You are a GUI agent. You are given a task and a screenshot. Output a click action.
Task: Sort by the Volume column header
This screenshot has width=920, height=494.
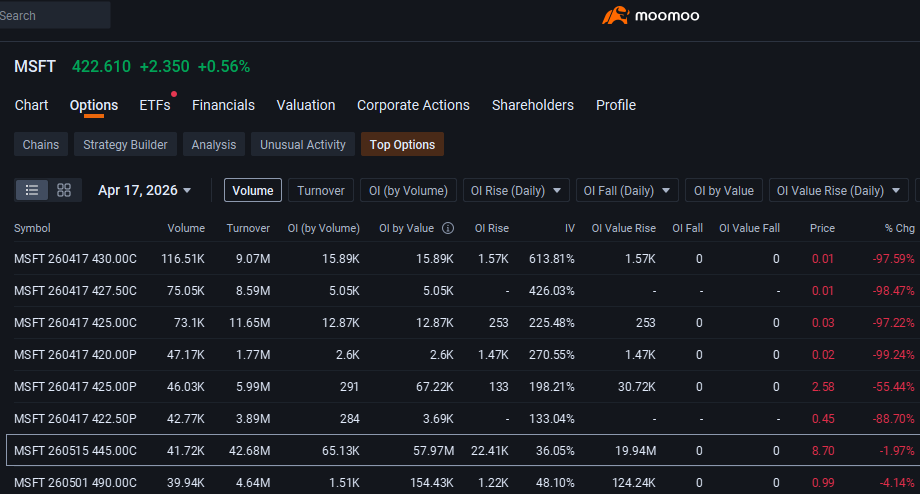[186, 228]
